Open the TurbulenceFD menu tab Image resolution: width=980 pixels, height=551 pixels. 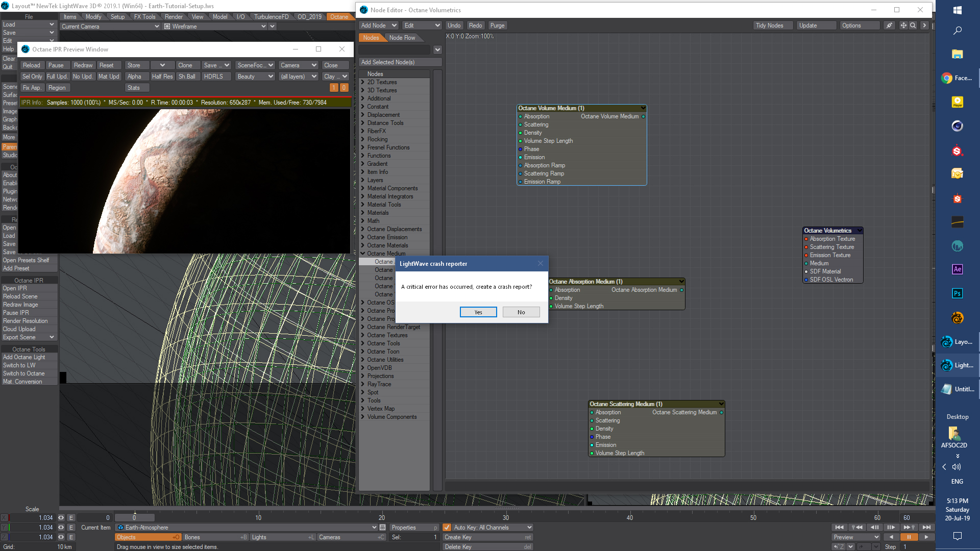coord(271,17)
